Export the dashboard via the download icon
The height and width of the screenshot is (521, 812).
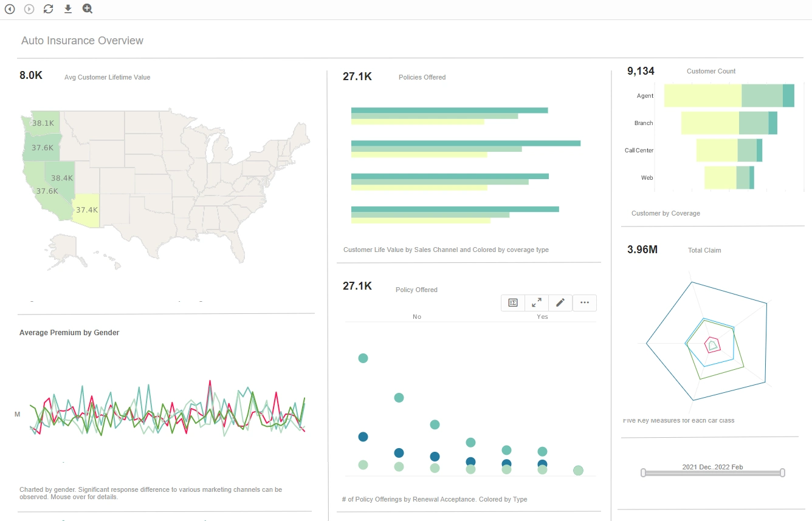(x=67, y=9)
